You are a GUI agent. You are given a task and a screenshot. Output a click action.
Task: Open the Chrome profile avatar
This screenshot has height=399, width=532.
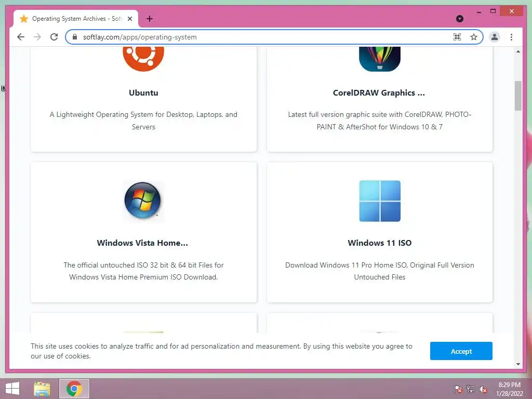point(495,37)
